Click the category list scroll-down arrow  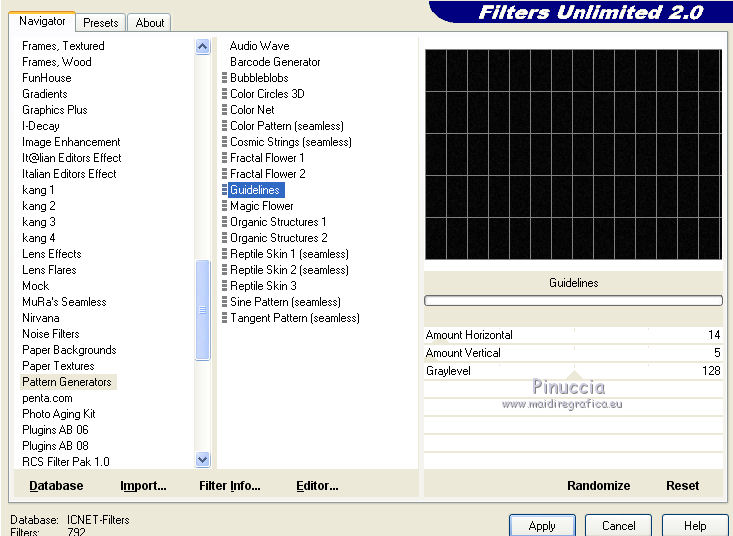[202, 460]
